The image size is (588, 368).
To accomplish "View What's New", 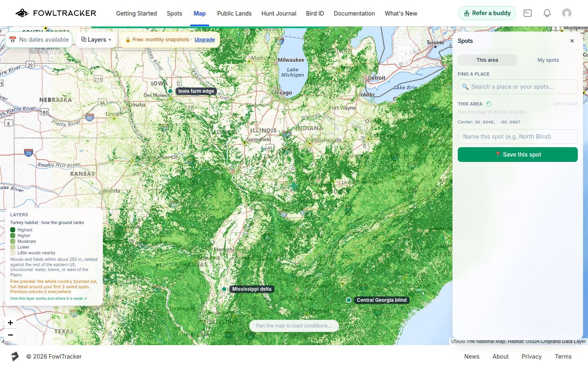I will point(401,13).
